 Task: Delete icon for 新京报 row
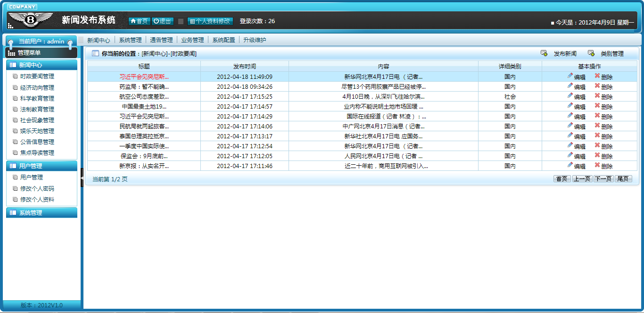597,165
